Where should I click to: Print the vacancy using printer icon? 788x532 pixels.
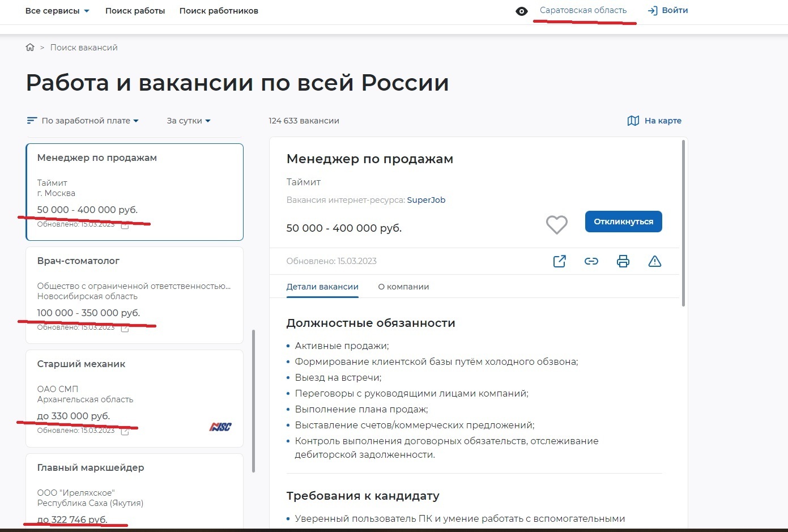(623, 261)
